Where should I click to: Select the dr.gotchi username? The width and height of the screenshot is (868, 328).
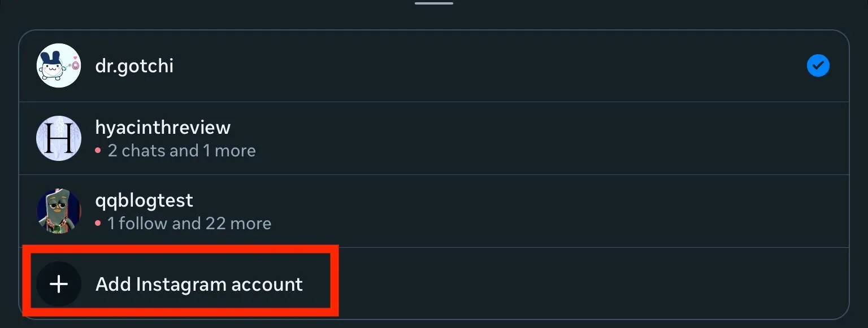[134, 66]
